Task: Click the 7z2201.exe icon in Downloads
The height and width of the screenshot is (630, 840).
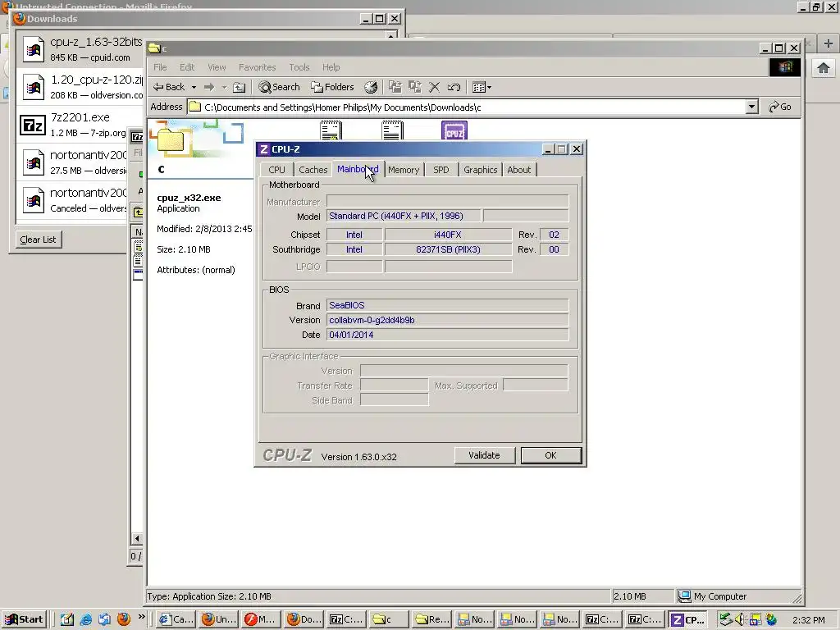Action: click(x=33, y=125)
